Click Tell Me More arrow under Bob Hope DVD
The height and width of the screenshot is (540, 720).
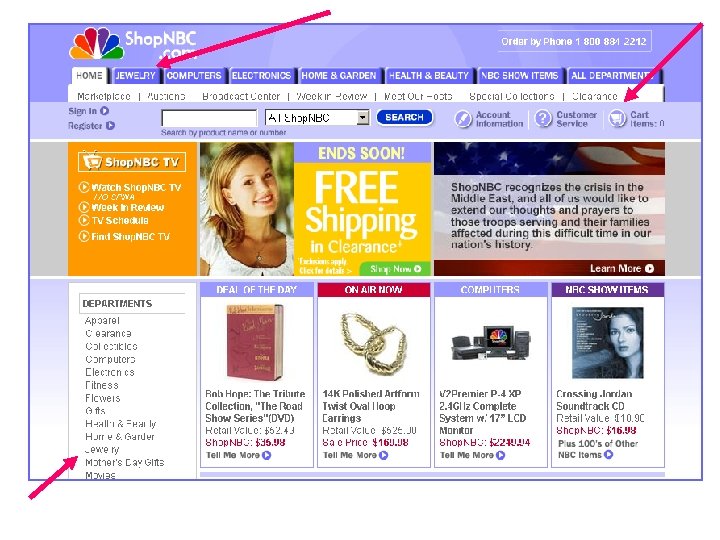pyautogui.click(x=266, y=455)
